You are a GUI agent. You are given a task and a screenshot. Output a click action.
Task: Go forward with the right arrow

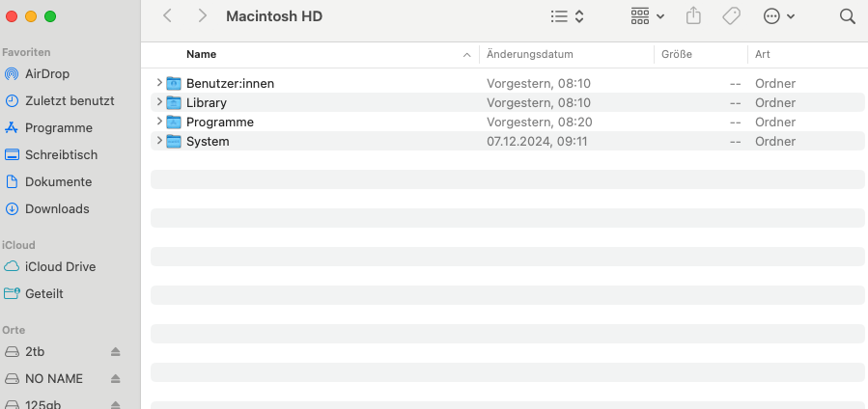click(x=202, y=16)
